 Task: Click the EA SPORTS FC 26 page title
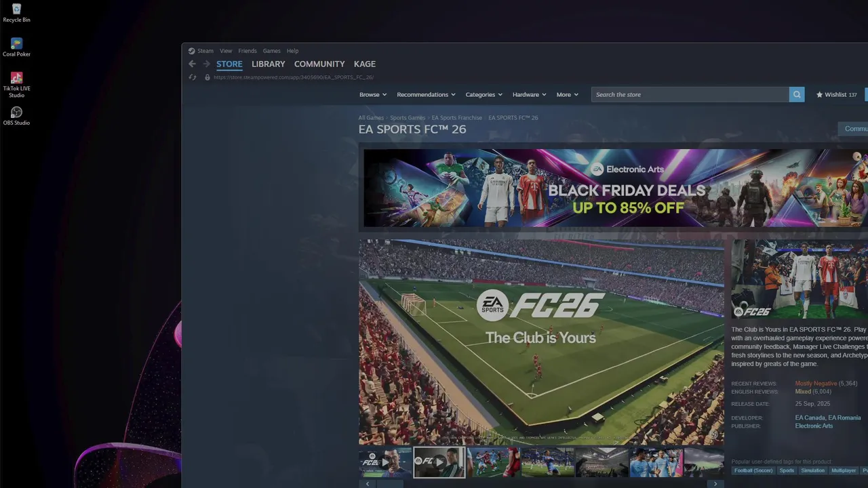tap(412, 129)
